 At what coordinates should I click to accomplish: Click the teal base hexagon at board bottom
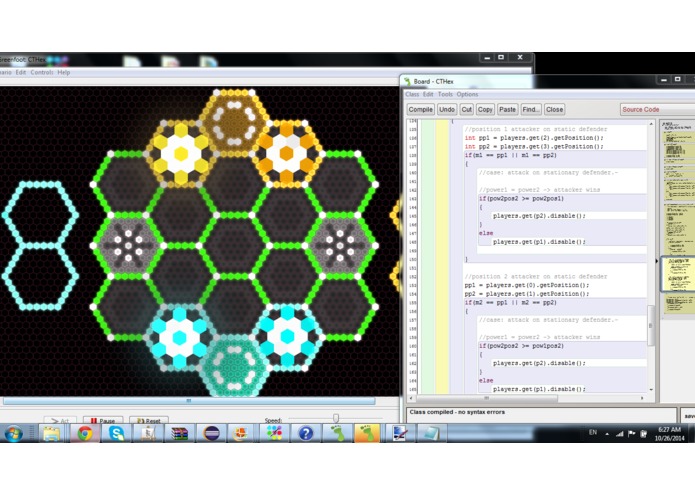pos(233,366)
